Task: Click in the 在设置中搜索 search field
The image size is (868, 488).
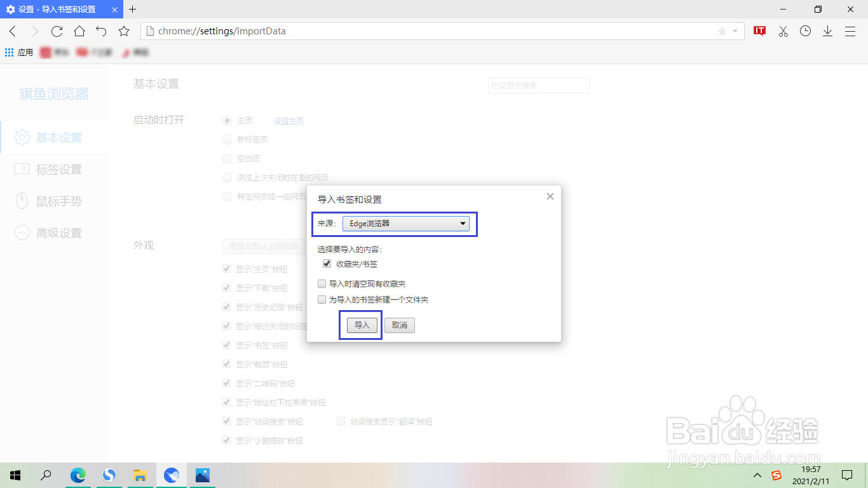Action: (539, 85)
